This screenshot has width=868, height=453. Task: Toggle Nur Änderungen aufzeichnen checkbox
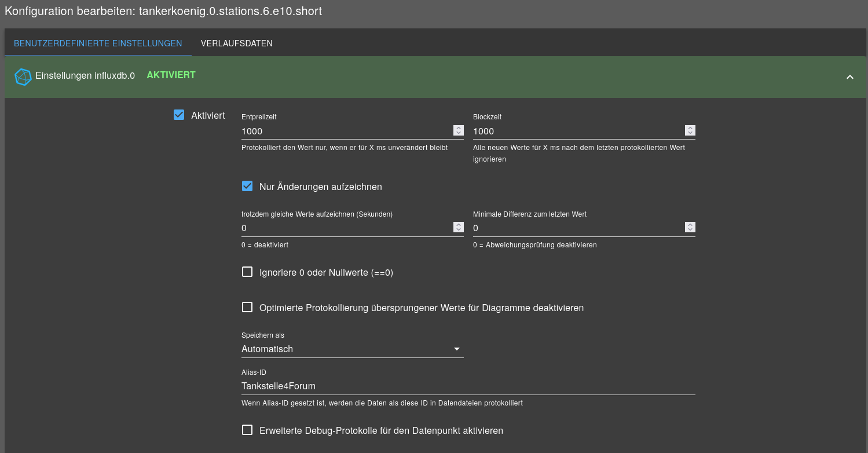[247, 186]
